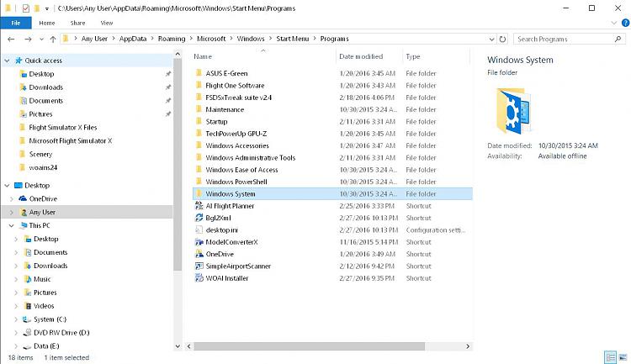Click AppData in the breadcrumb path
The height and width of the screenshot is (364, 631).
(133, 39)
